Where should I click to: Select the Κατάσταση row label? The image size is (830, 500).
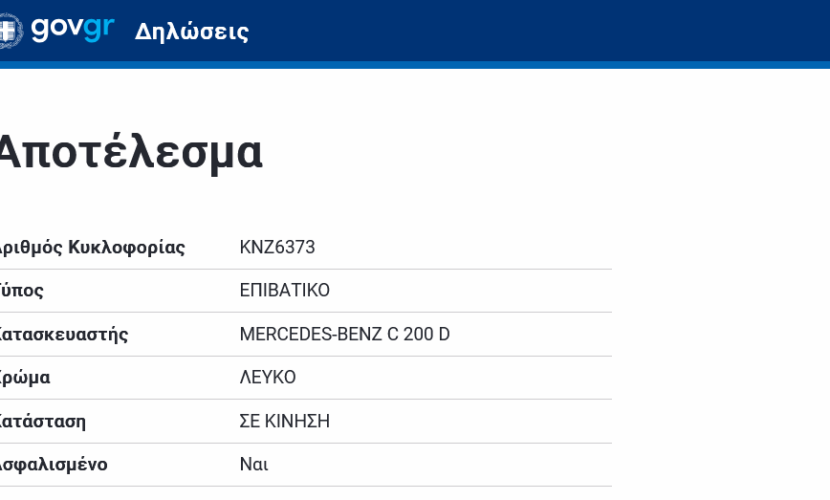pyautogui.click(x=42, y=422)
